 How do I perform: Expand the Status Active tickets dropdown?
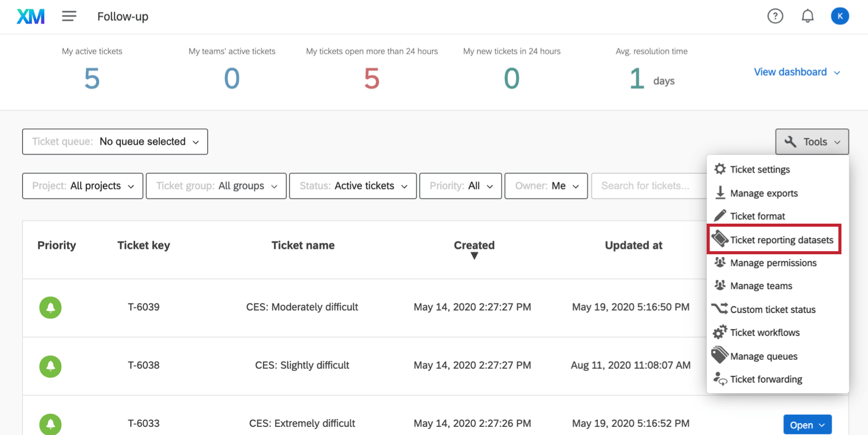pos(353,186)
